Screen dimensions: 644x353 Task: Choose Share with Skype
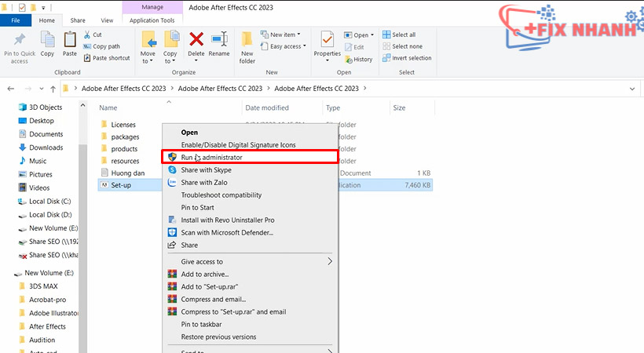coord(207,170)
